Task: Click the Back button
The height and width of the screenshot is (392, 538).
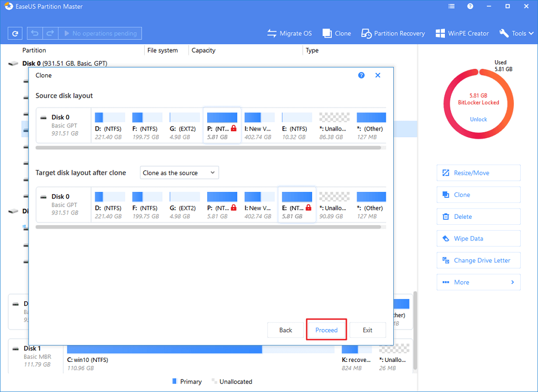Action: coord(286,330)
